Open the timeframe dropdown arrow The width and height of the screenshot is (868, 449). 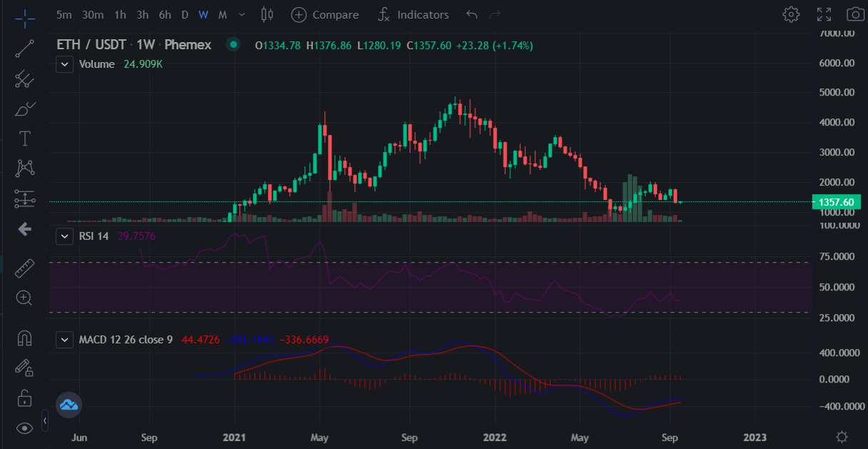click(x=241, y=14)
